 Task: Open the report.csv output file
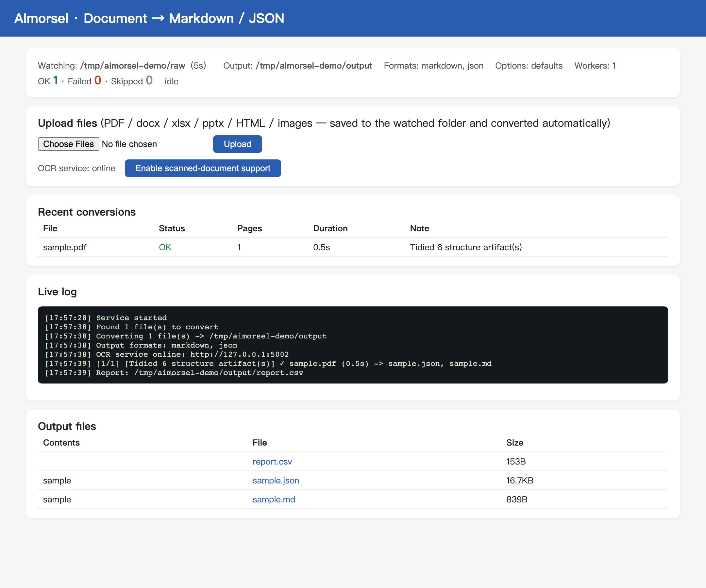pos(272,462)
